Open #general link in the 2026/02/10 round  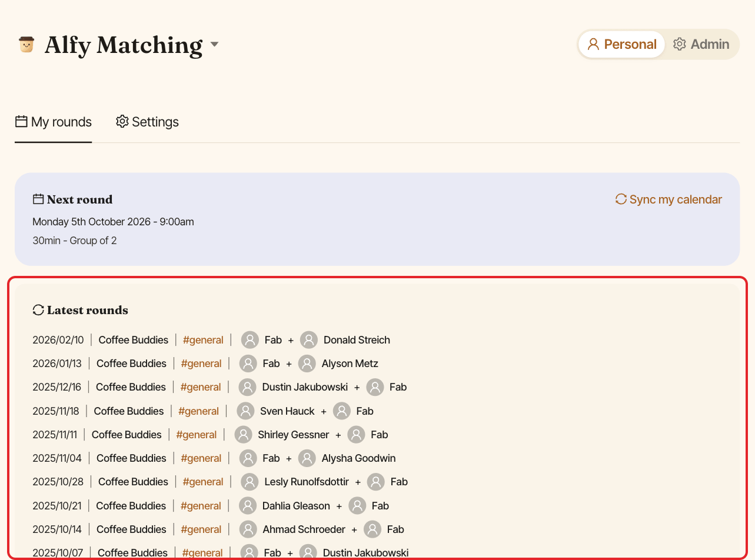tap(203, 340)
